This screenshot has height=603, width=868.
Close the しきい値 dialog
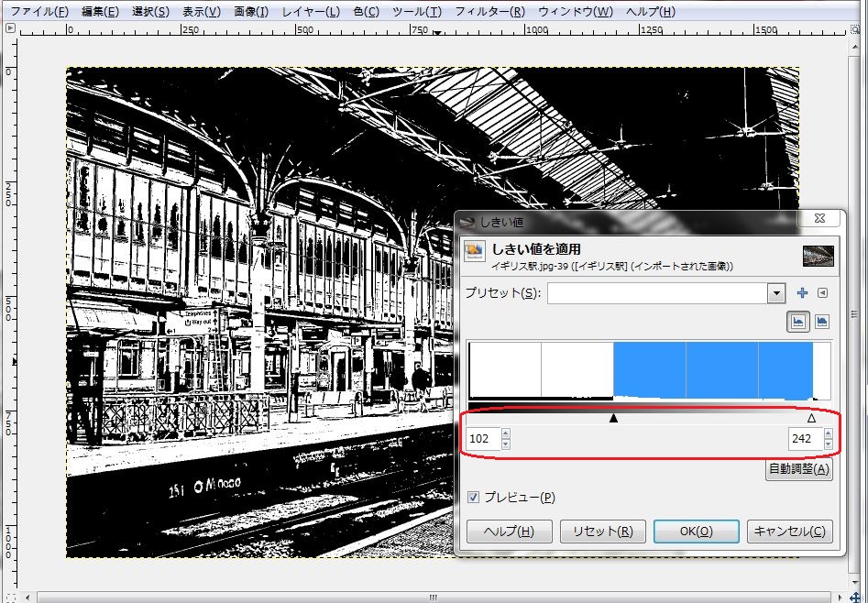coord(819,219)
